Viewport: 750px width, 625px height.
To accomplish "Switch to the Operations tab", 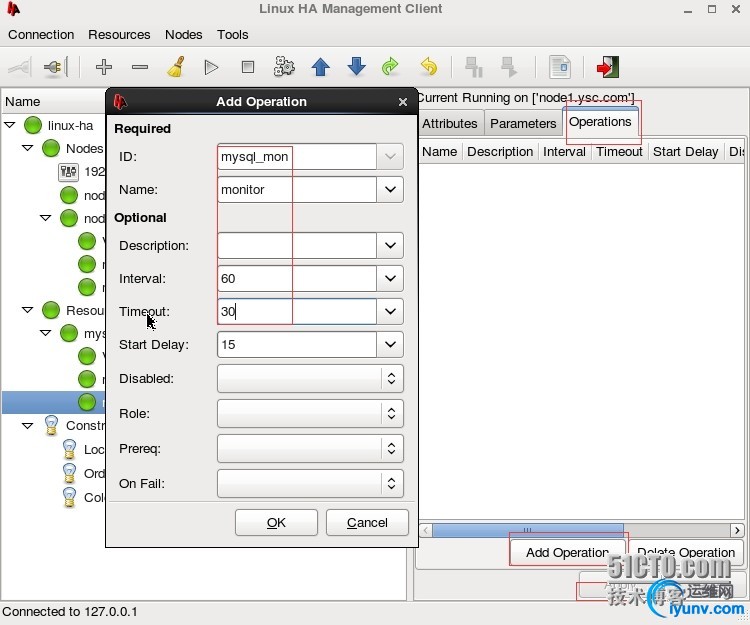I will (x=600, y=121).
